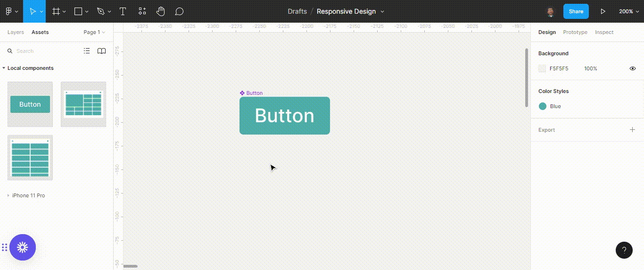This screenshot has height=270, width=644.
Task: Add an export setting with plus
Action: point(633,130)
